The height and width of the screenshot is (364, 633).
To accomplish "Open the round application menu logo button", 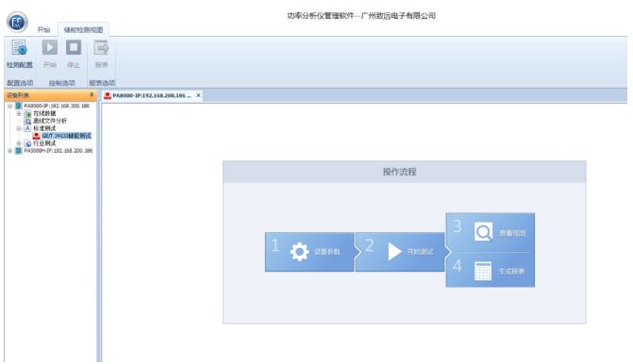I will pyautogui.click(x=17, y=23).
